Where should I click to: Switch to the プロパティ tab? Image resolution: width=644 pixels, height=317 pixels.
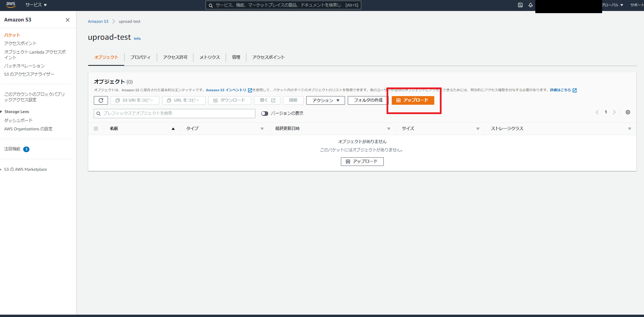[140, 57]
